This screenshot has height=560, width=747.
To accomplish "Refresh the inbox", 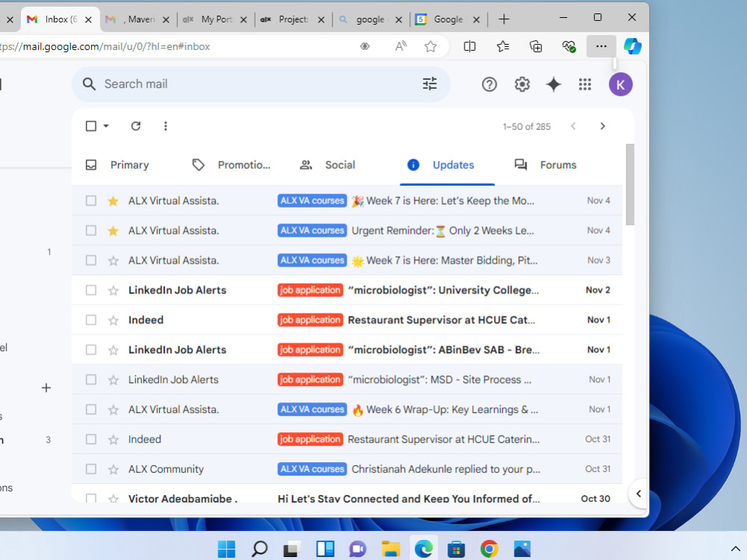I will pos(136,125).
